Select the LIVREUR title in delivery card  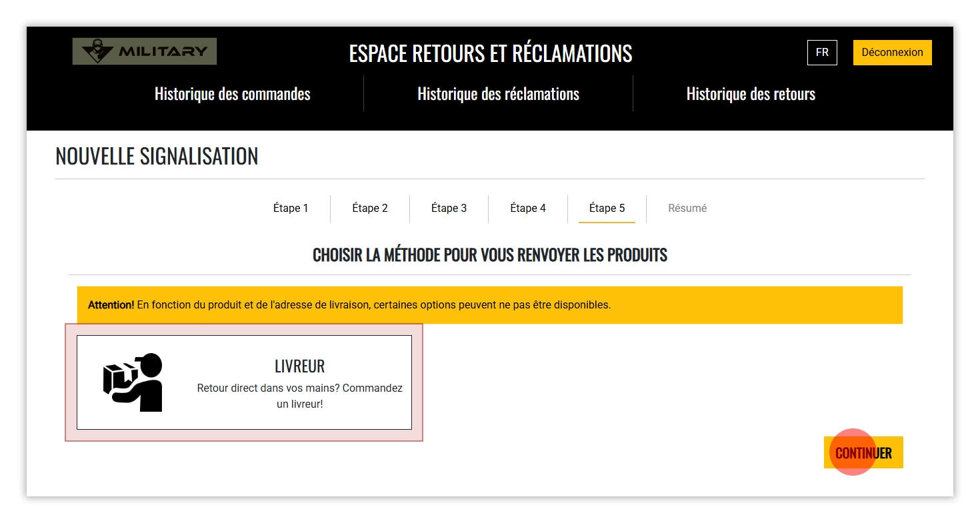point(299,366)
